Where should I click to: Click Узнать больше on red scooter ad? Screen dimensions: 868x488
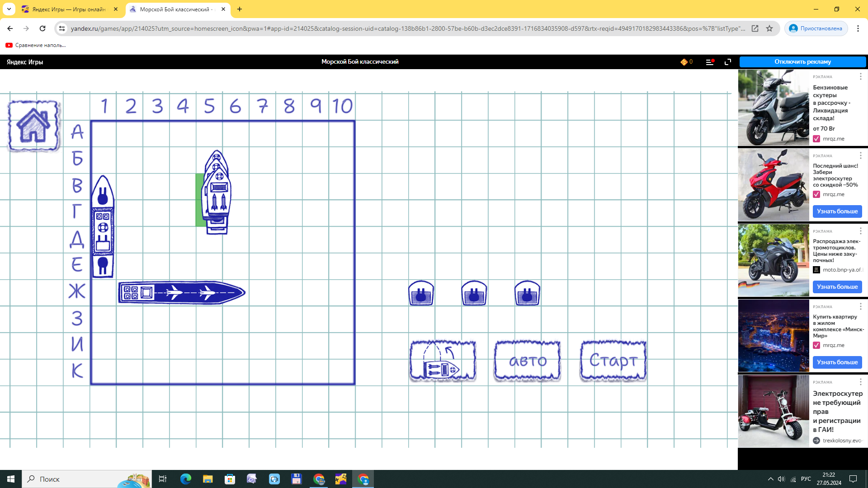837,211
